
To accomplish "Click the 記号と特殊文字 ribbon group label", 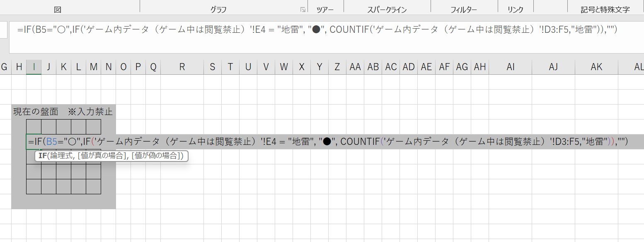I will pyautogui.click(x=605, y=10).
